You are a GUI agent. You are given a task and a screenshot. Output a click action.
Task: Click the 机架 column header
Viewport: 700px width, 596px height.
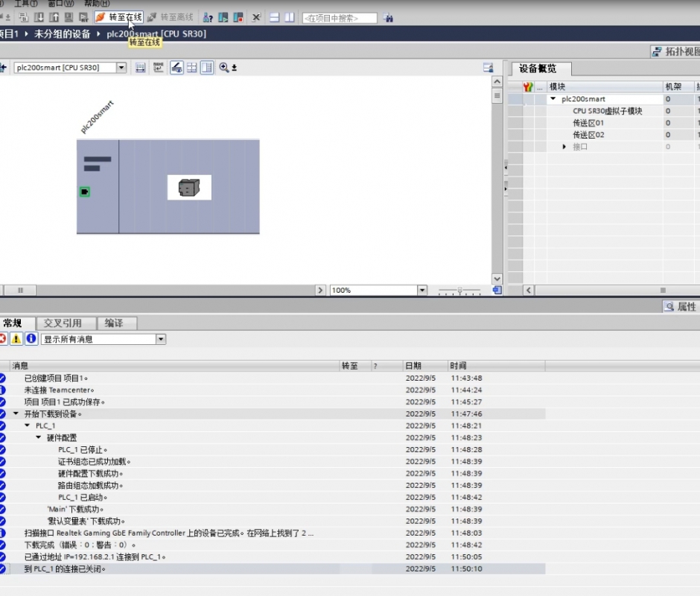click(x=678, y=86)
